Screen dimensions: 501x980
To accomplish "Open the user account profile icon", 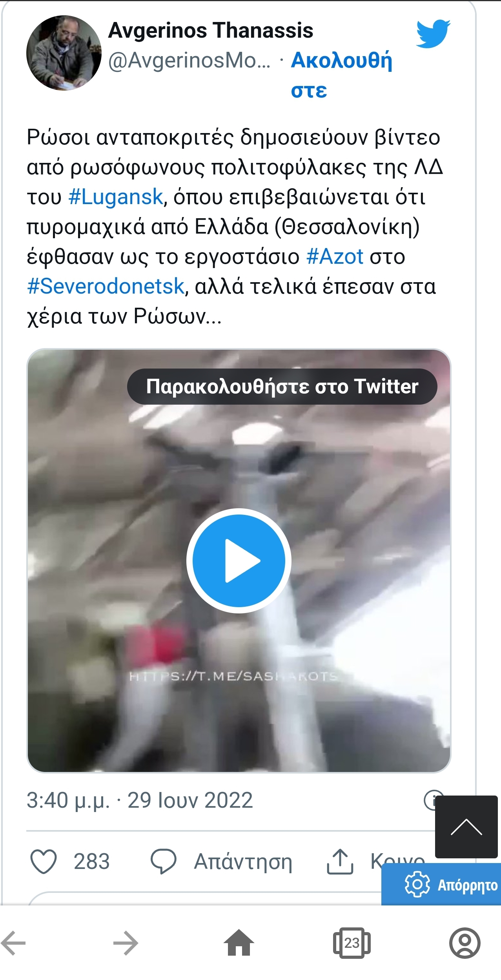I will [x=465, y=943].
